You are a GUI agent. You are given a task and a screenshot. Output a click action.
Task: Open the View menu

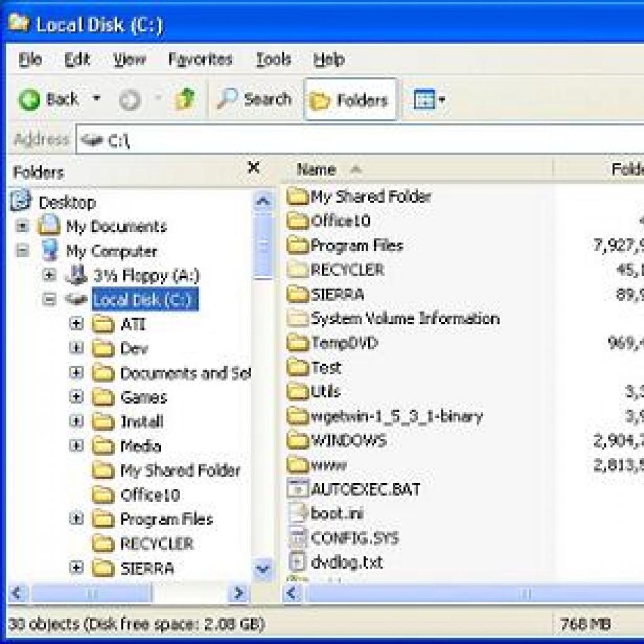click(x=130, y=60)
